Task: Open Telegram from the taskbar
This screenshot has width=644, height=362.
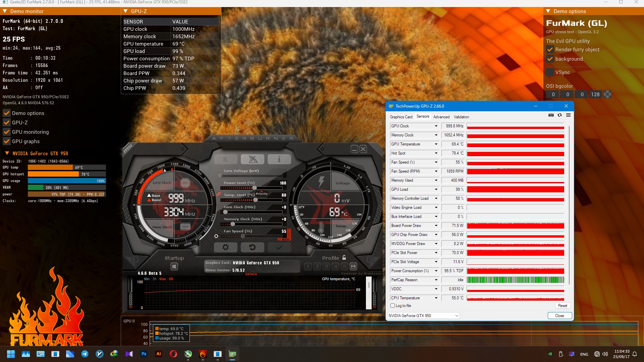Action: point(85,354)
